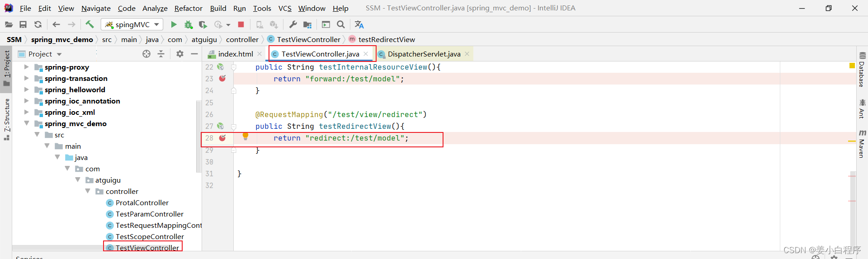This screenshot has width=868, height=259.
Task: Select ProtalController in project tree
Action: click(142, 202)
